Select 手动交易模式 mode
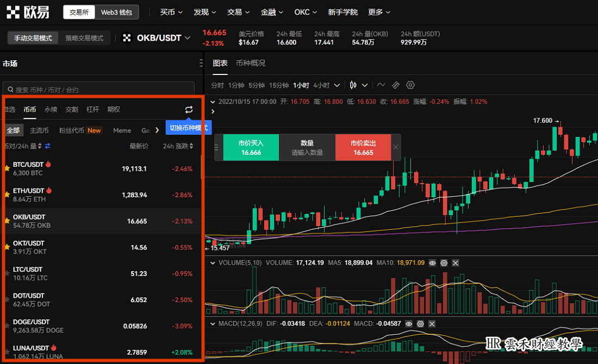The image size is (598, 364). (33, 37)
